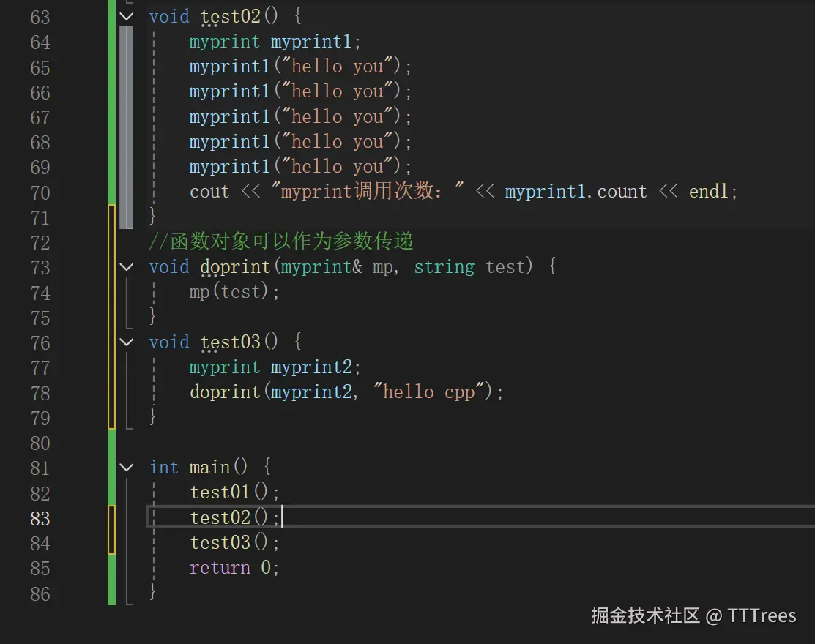Click line number 81 in gutter

coord(40,468)
